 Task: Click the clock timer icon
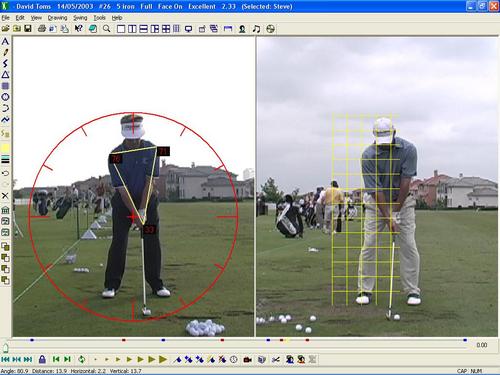(x=234, y=359)
